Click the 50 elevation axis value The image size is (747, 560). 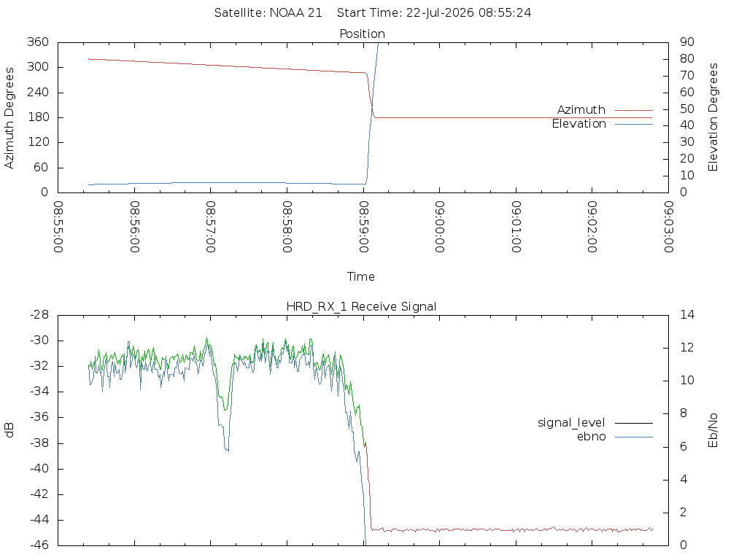pyautogui.click(x=687, y=109)
